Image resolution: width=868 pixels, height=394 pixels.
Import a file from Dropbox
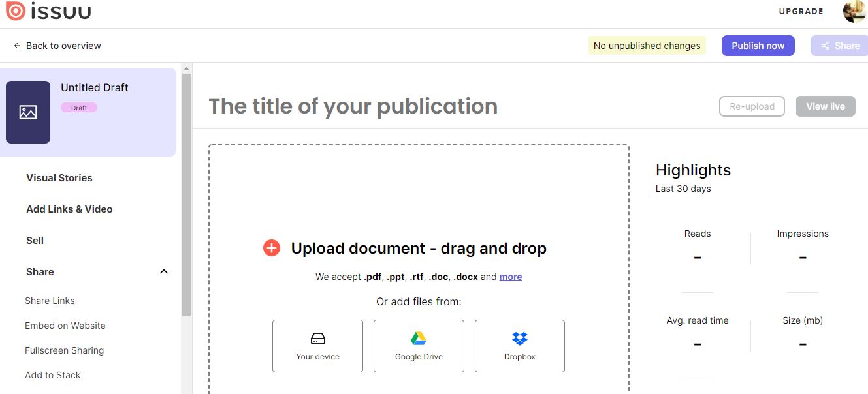[519, 346]
